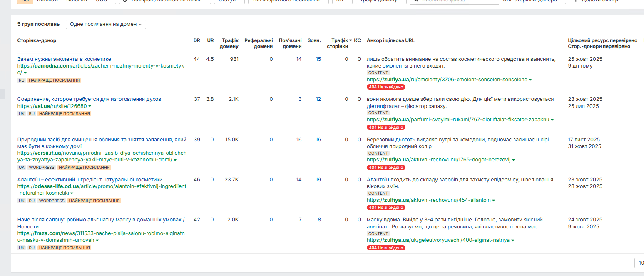The width and height of the screenshot is (644, 276).
Task: Open caret after 454-allantoin target URL
Action: (x=494, y=201)
